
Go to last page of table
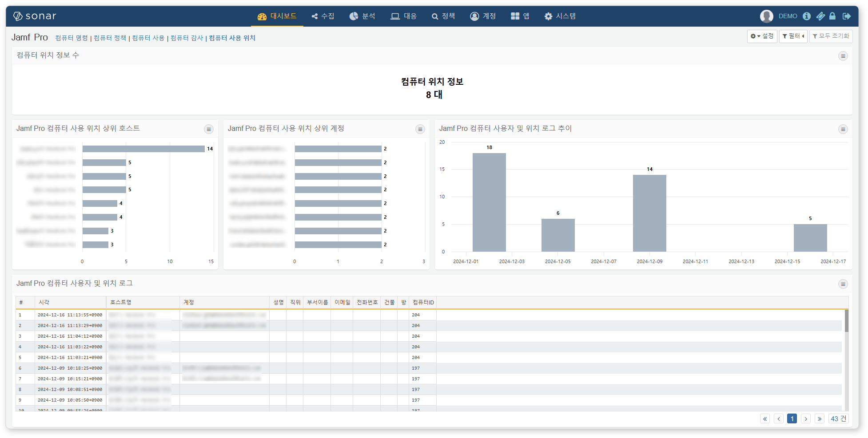click(820, 419)
